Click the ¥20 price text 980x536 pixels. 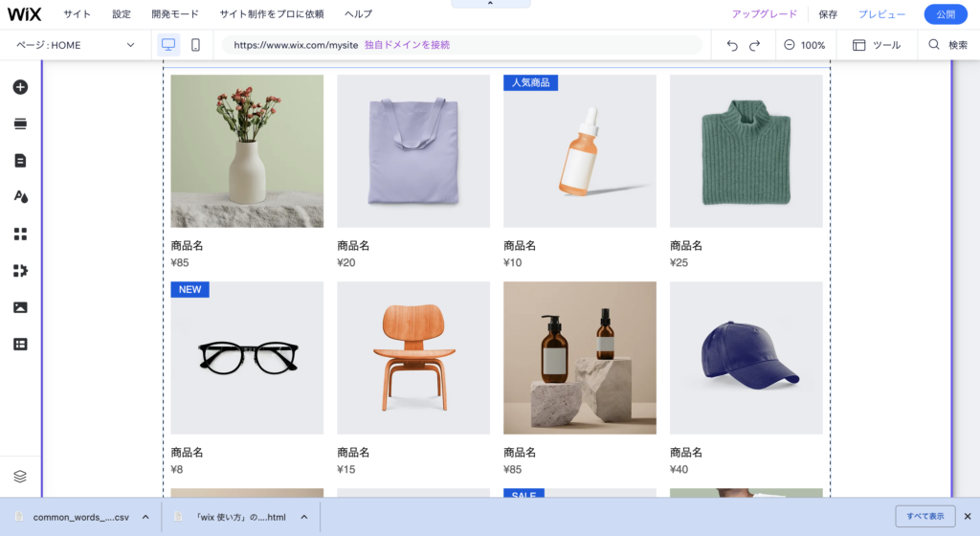pyautogui.click(x=346, y=262)
